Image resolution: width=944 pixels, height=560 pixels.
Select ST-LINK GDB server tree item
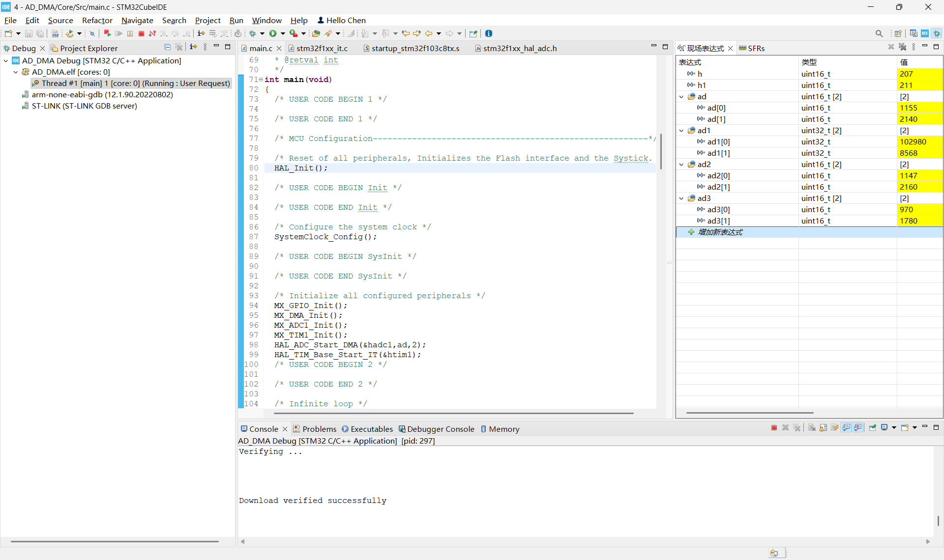[84, 106]
